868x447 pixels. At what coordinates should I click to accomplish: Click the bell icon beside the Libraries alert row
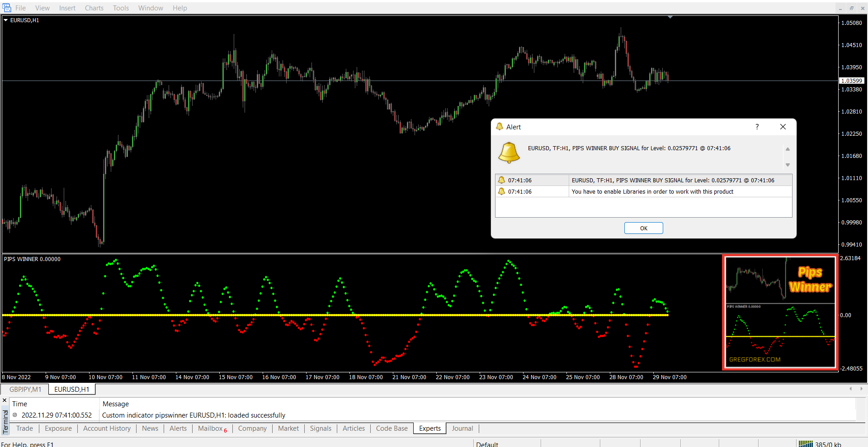[x=501, y=191]
